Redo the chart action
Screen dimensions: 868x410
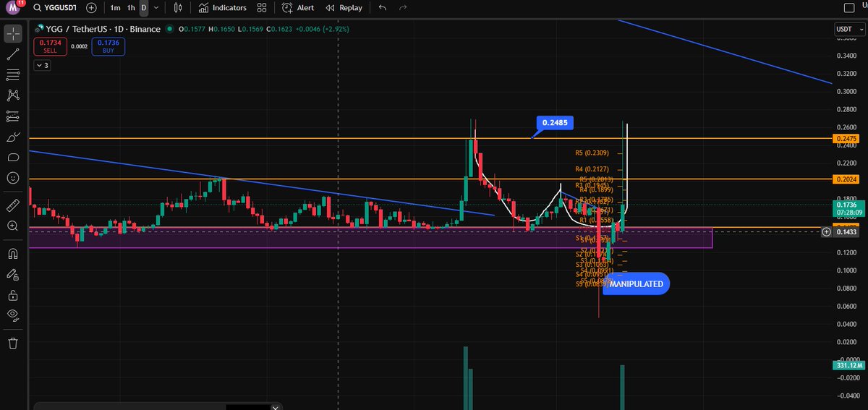(x=403, y=8)
